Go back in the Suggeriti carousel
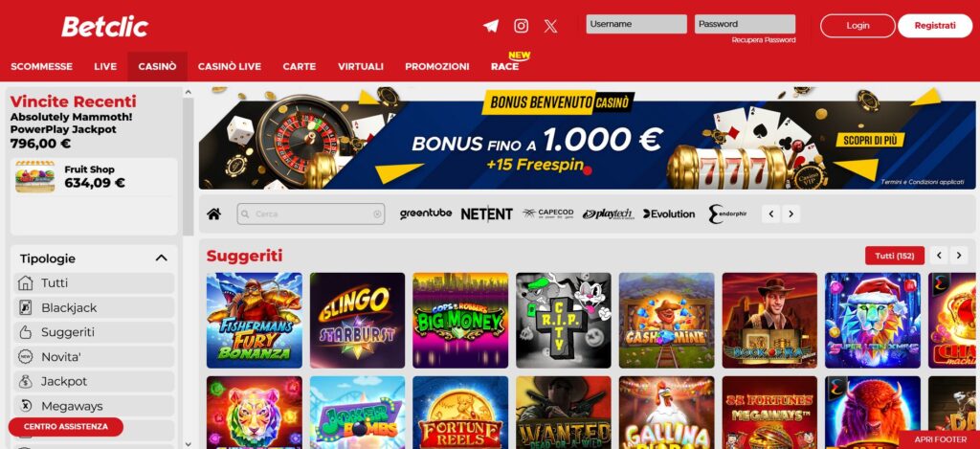The height and width of the screenshot is (449, 980). [x=939, y=256]
